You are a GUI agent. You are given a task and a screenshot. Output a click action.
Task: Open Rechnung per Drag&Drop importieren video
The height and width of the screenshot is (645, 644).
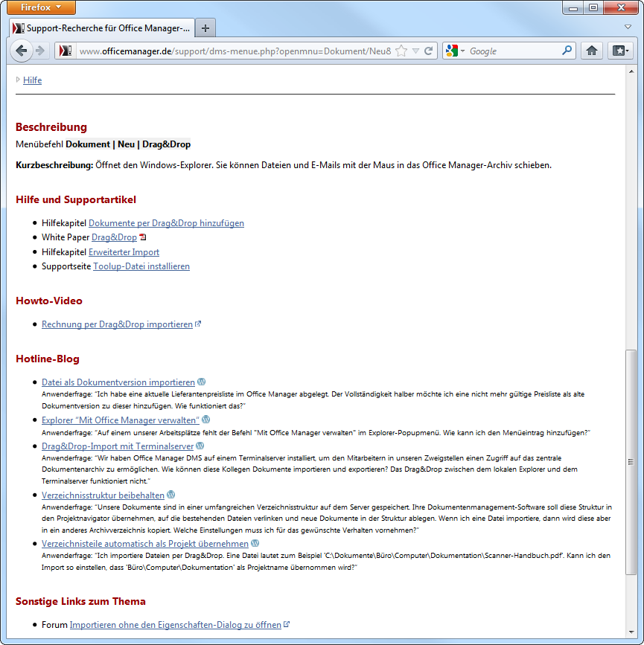click(x=117, y=324)
